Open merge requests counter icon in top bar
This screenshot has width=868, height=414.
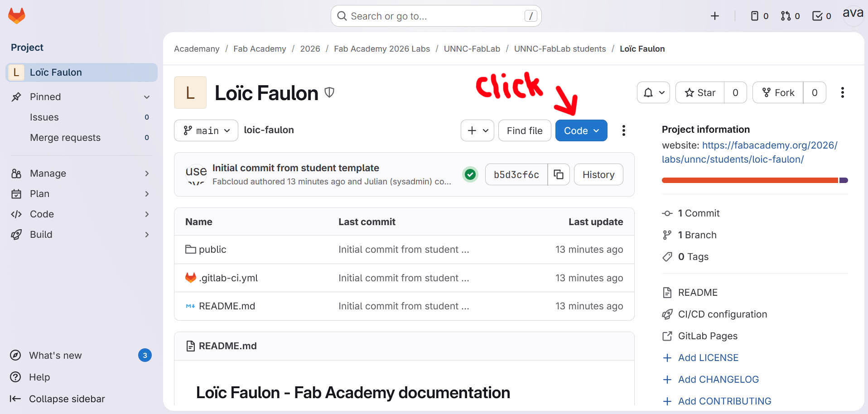pos(790,16)
